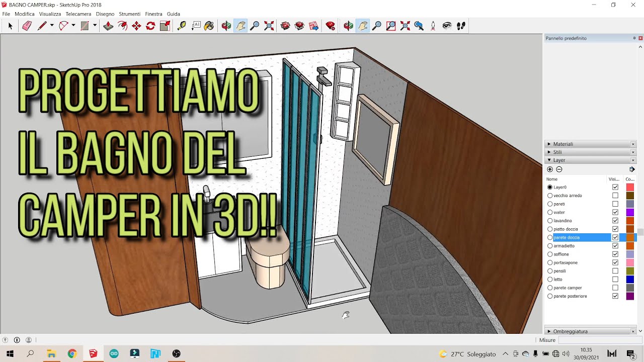Viewport: 644px width, 362px height.
Task: Set parete camper as active layer
Action: point(550,288)
